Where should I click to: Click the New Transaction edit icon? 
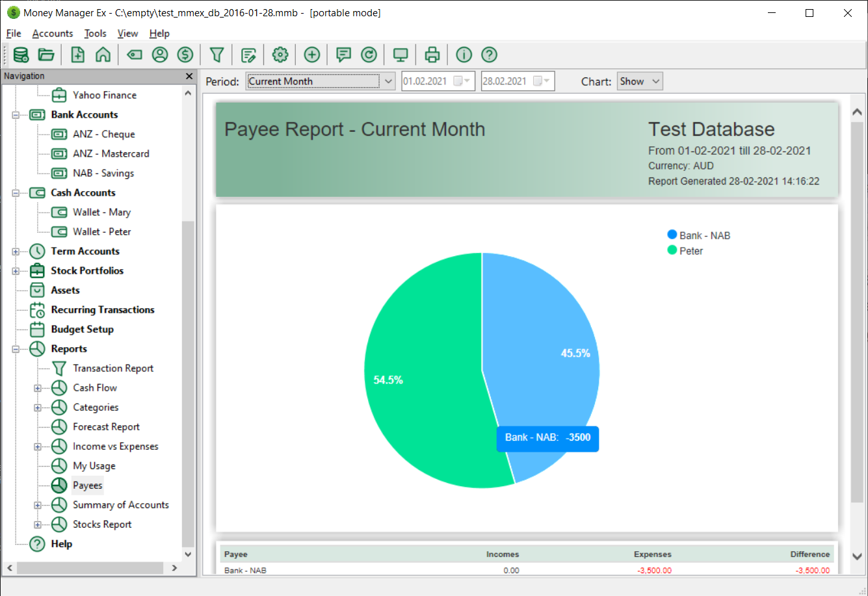point(248,55)
